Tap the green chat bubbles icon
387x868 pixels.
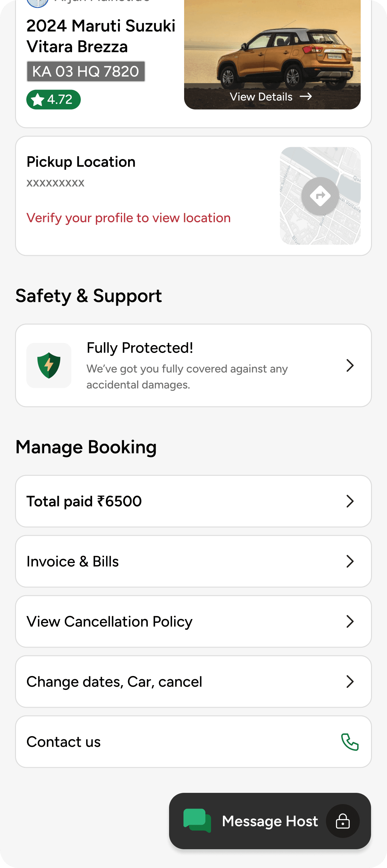(x=197, y=821)
